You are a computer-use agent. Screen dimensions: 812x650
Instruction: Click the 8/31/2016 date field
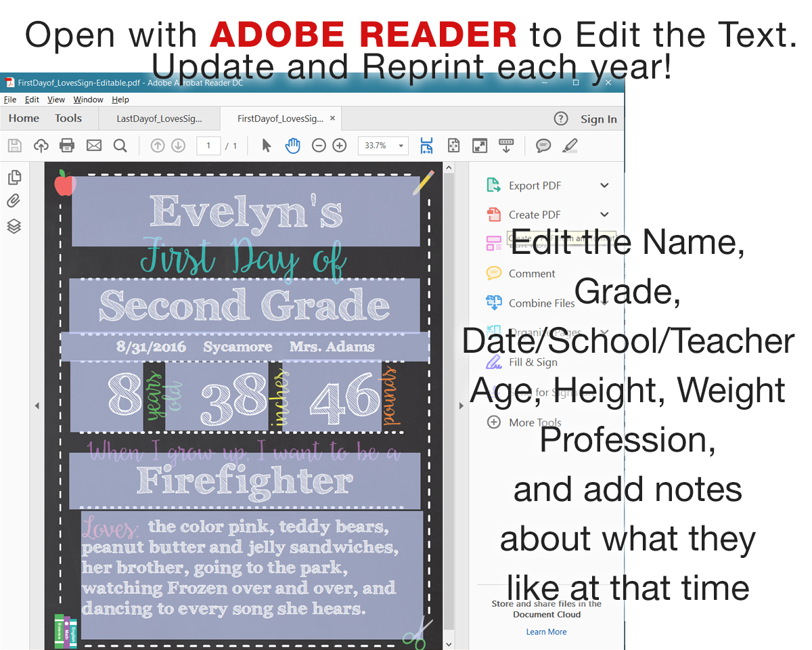click(152, 347)
